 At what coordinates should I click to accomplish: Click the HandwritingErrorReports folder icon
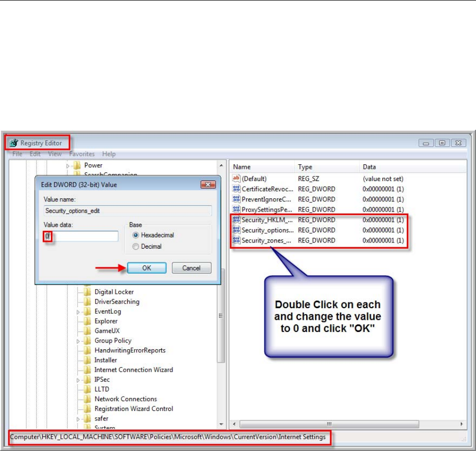87,350
